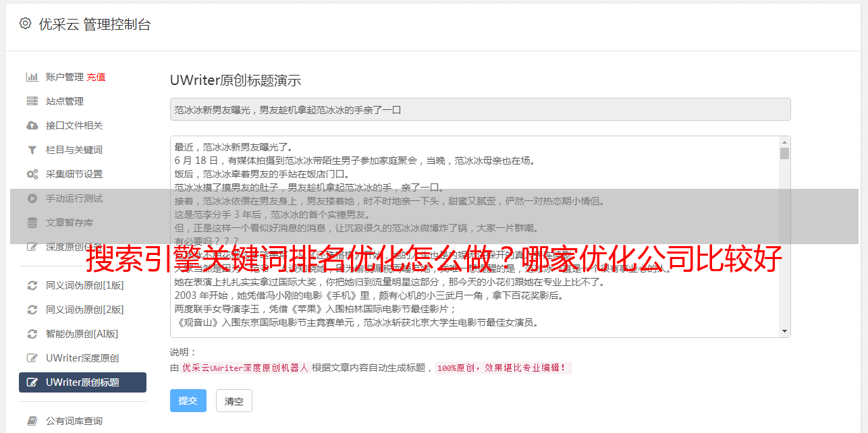Click the 同义词伪原创[2版] refresh icon
868x433 pixels.
point(32,310)
